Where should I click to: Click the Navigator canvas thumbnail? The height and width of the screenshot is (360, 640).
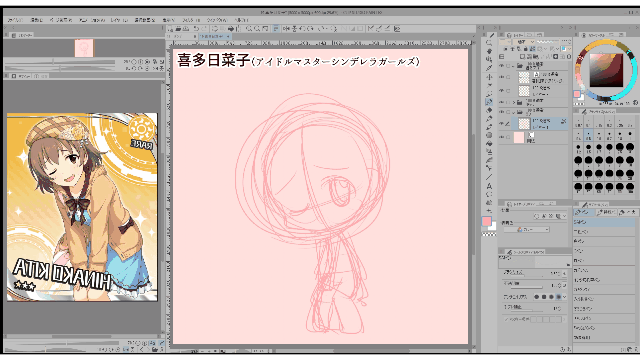pyautogui.click(x=84, y=48)
